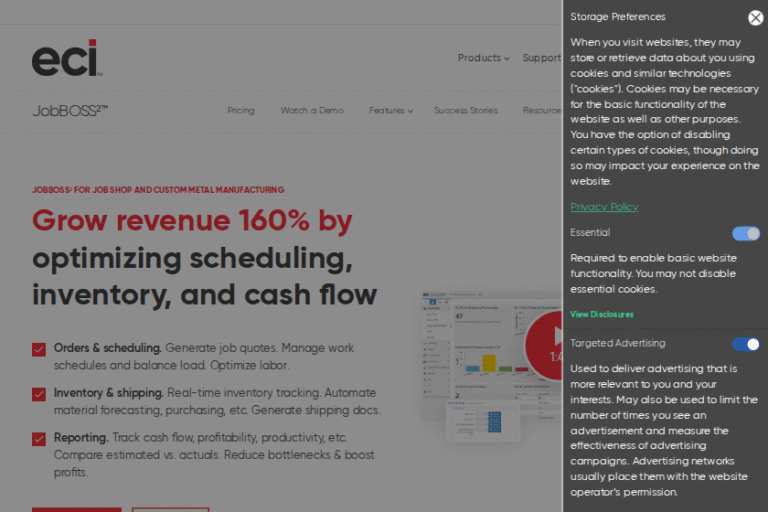Screen dimensions: 768x512
Task: Open the Pricing page
Action: point(241,111)
